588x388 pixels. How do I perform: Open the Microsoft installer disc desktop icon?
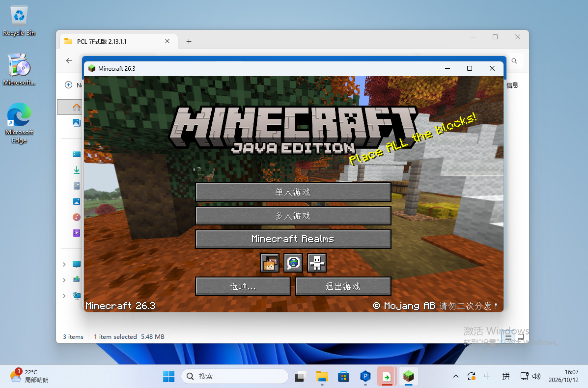[19, 70]
